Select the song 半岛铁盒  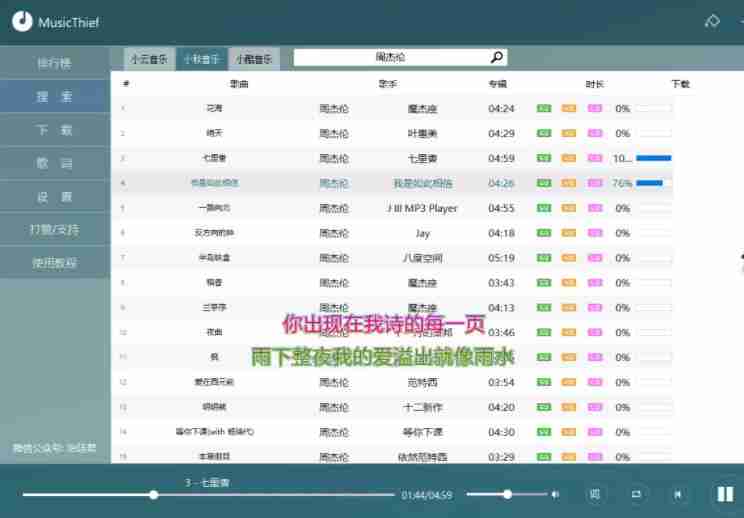coord(214,258)
